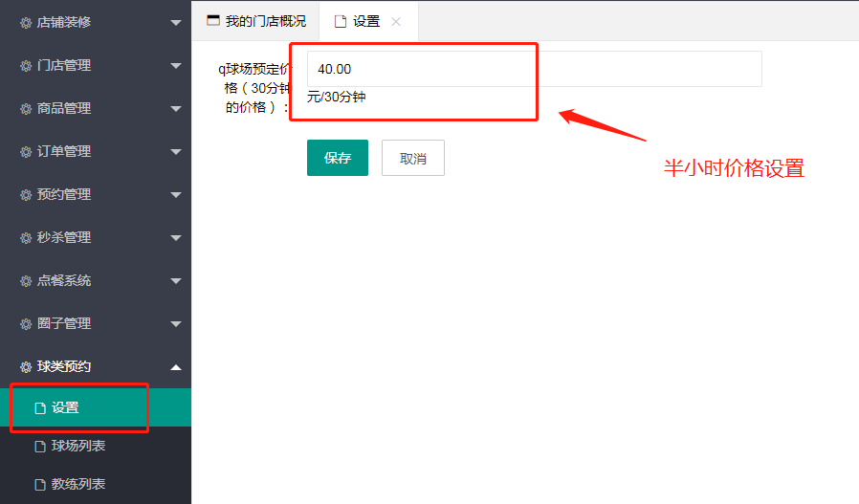The height and width of the screenshot is (504, 859).
Task: Expand the 预约管理 menu arrow
Action: coord(175,195)
